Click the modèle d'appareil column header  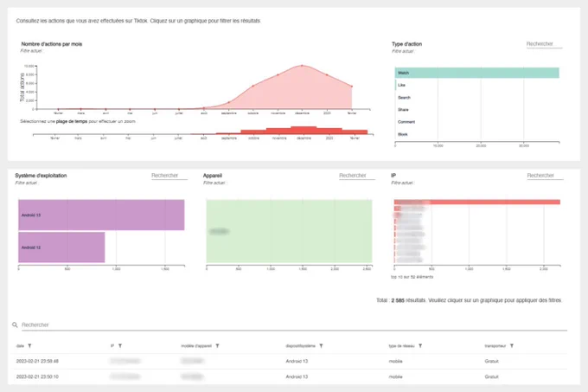coord(196,346)
